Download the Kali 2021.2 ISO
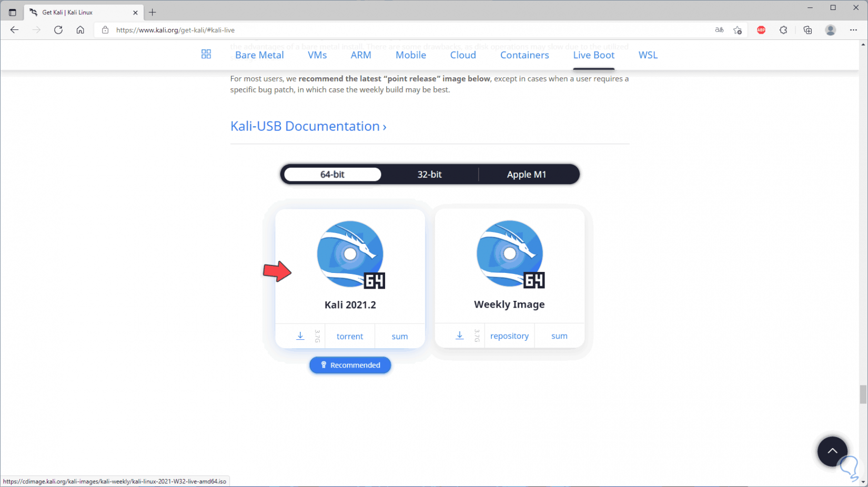 tap(300, 336)
